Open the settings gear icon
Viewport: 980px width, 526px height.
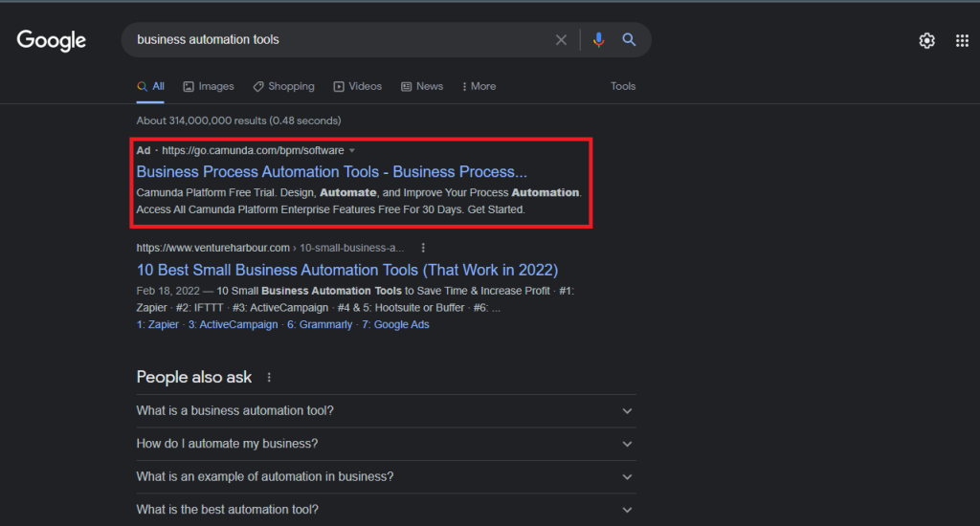click(x=926, y=40)
